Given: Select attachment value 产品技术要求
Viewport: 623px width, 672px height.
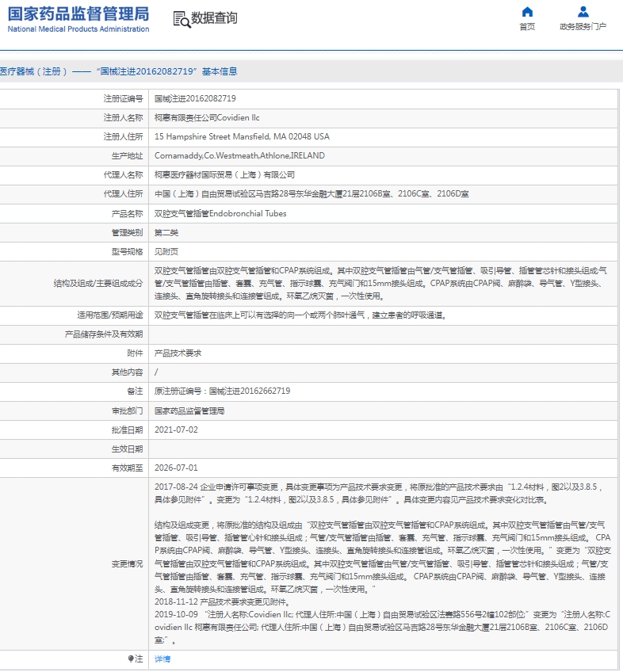Looking at the screenshot, I should click(x=178, y=353).
